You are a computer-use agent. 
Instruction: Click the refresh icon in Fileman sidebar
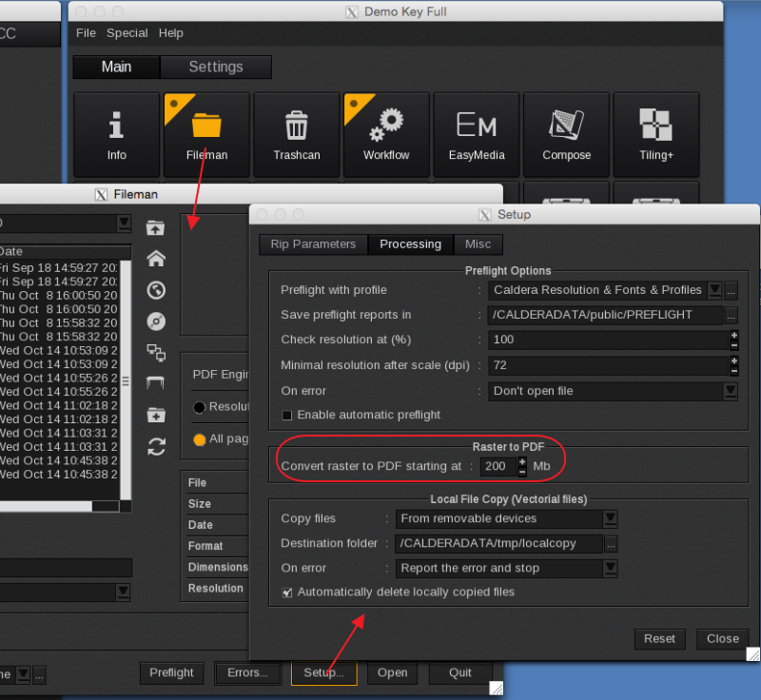point(156,446)
